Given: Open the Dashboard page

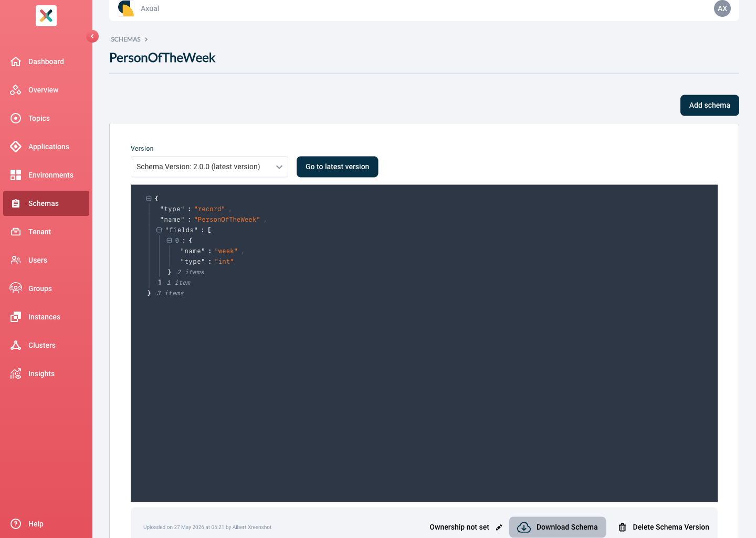Looking at the screenshot, I should pos(46,61).
